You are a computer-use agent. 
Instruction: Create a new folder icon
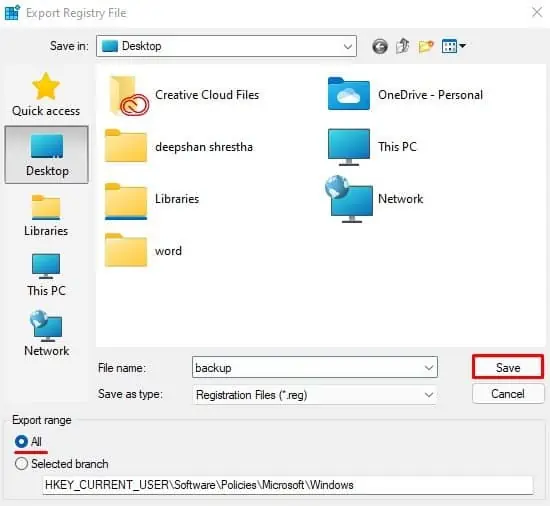coord(426,46)
